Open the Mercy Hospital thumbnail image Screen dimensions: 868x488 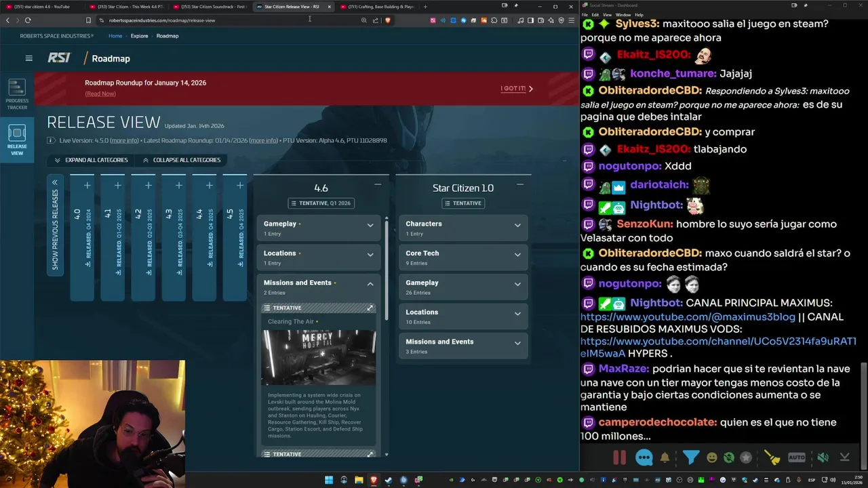[319, 357]
